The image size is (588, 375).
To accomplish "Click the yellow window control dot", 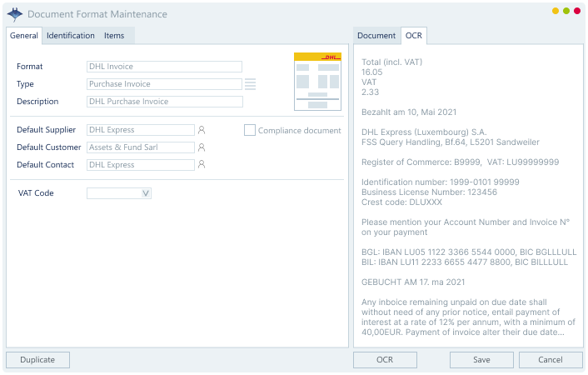I will click(556, 11).
